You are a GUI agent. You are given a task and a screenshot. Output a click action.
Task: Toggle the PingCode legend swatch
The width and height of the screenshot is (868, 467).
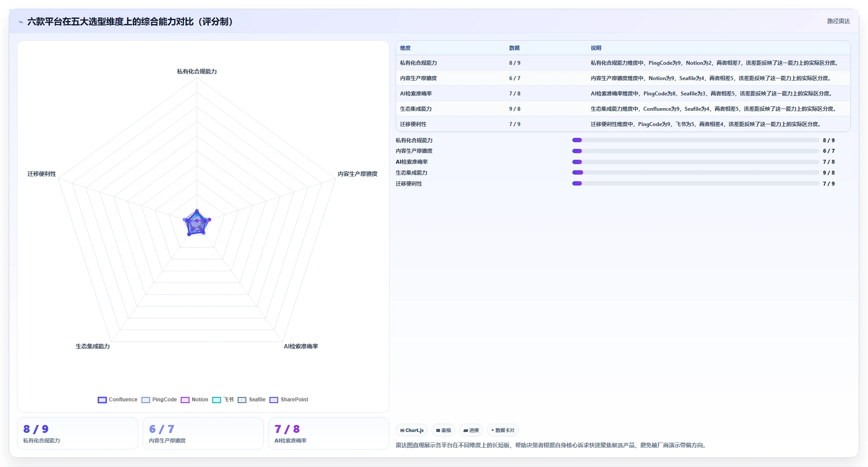(x=146, y=400)
